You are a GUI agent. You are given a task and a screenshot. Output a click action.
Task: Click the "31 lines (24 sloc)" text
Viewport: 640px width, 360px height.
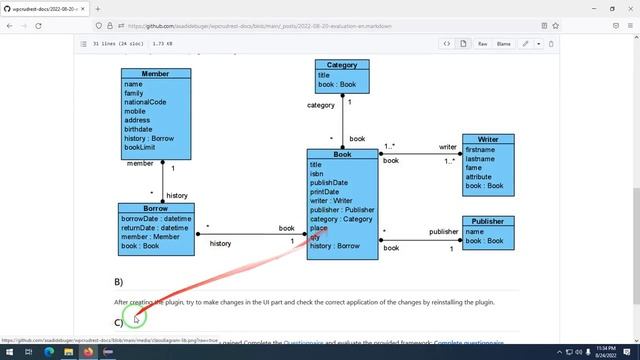[x=118, y=44]
